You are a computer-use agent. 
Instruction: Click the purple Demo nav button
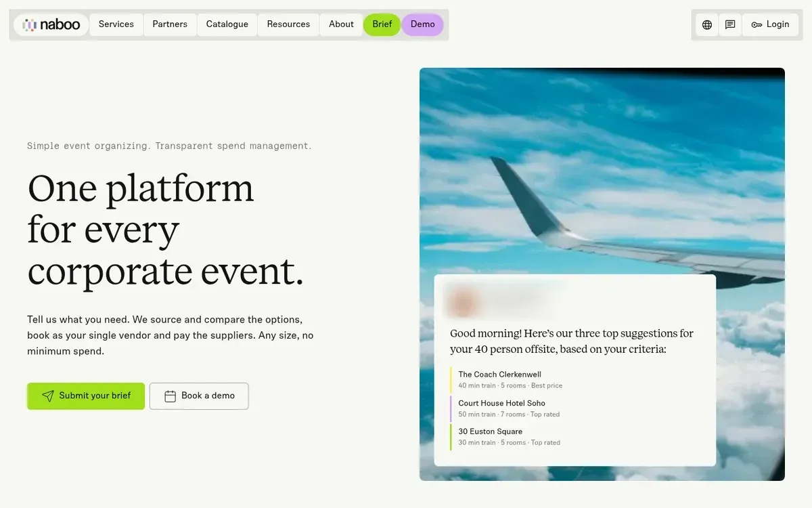point(423,24)
